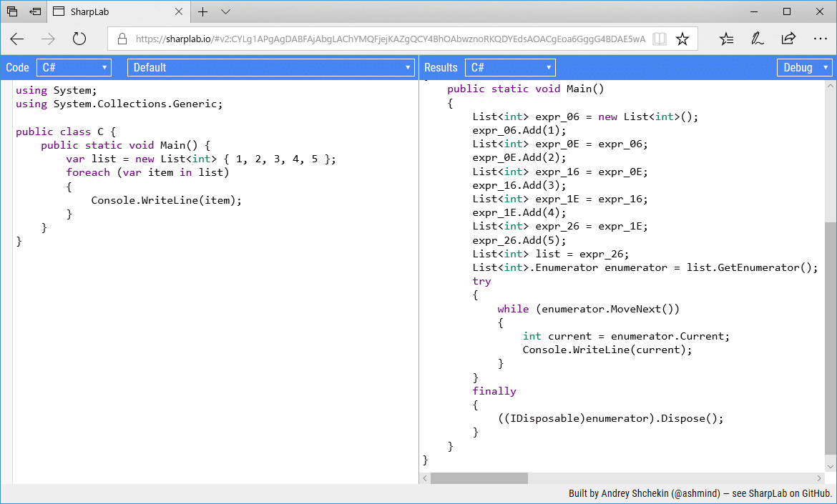Open the Default branch selector
The image size is (837, 504).
270,67
